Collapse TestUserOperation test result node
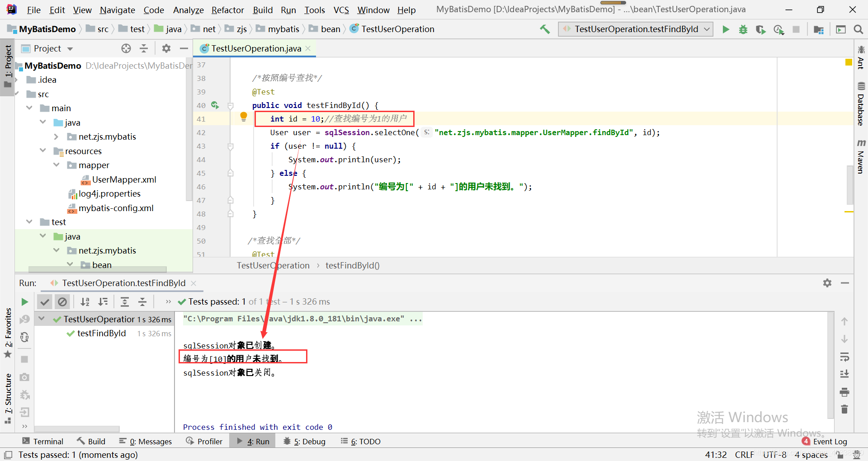Viewport: 868px width, 461px height. [x=42, y=319]
